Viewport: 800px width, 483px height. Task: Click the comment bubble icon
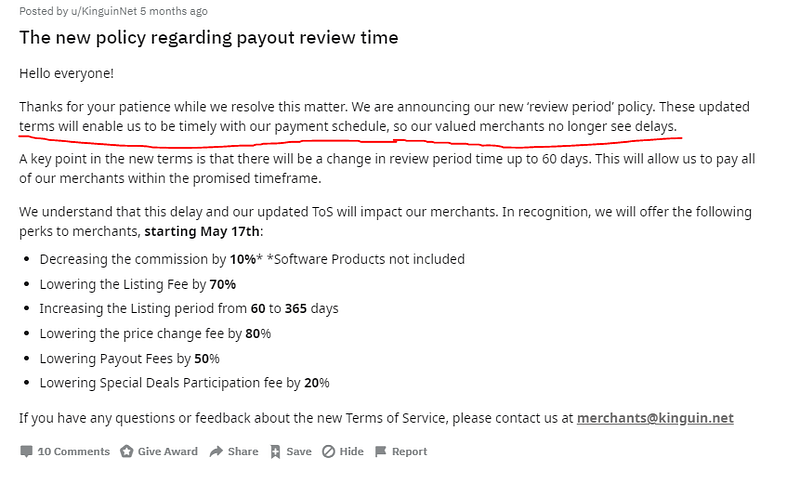[x=26, y=451]
